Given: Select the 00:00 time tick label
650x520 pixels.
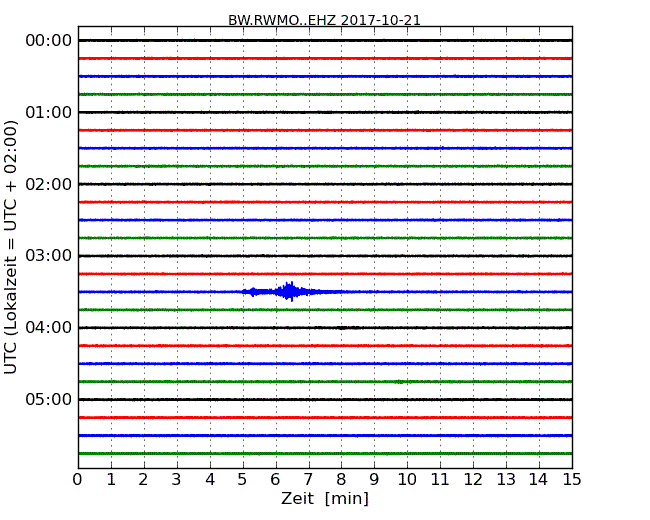Looking at the screenshot, I should click(49, 41).
